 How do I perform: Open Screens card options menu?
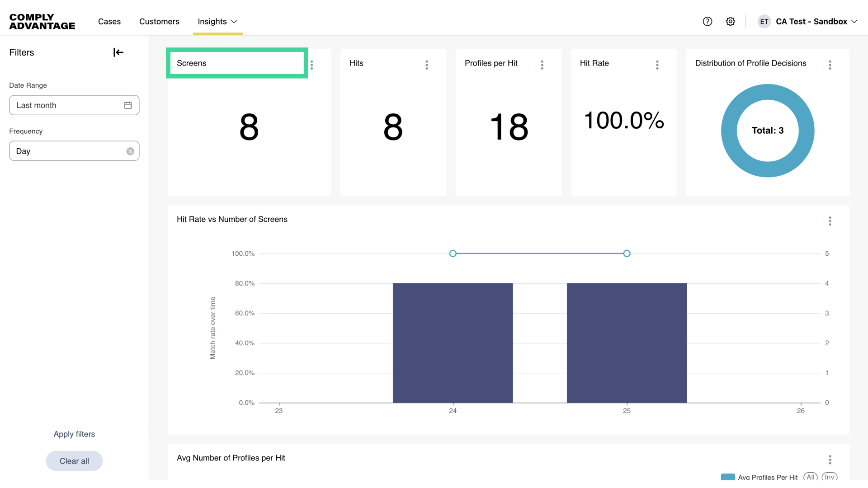[x=311, y=65]
